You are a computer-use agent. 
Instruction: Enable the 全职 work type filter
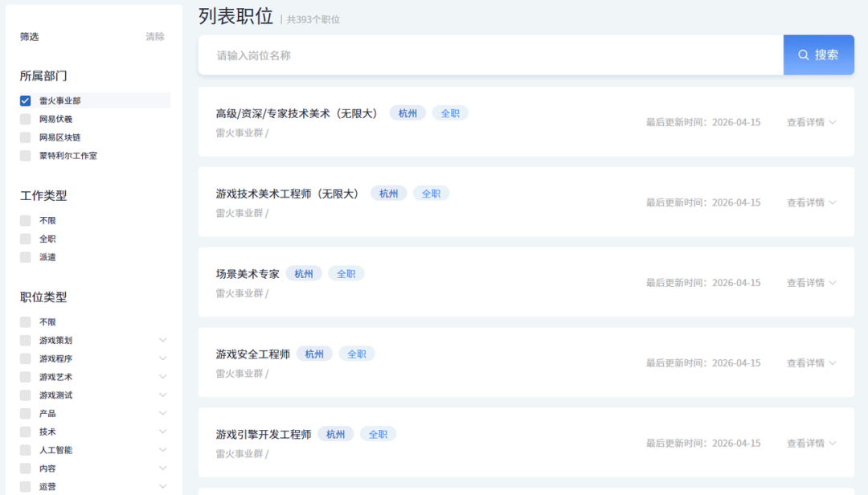point(25,238)
